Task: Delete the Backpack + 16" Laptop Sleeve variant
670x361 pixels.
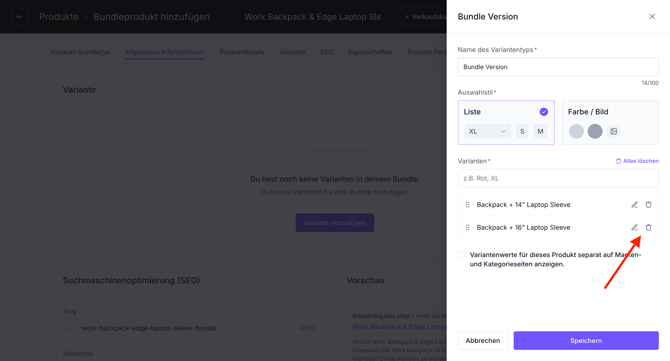Action: click(x=649, y=227)
